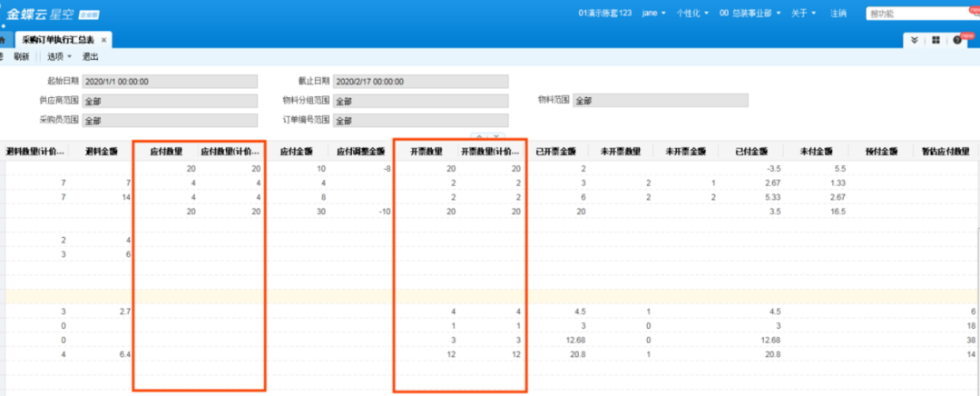This screenshot has height=396, width=980.
Task: Click the 采购员范围 field
Action: point(170,120)
